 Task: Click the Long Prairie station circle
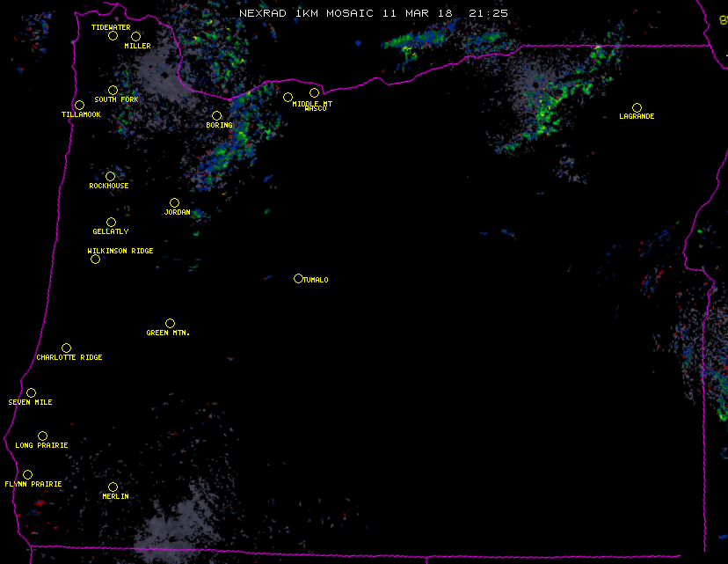[42, 436]
